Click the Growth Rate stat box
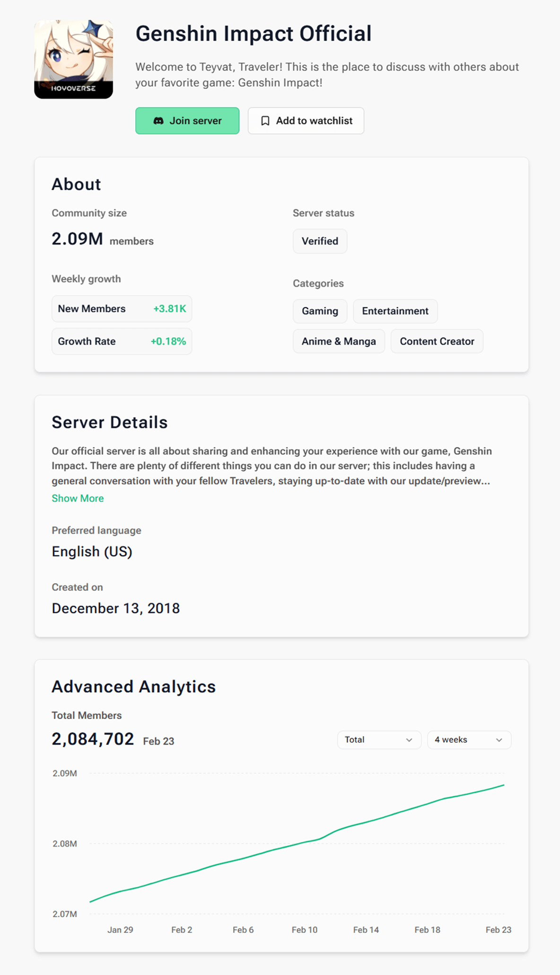The height and width of the screenshot is (975, 560). (122, 341)
